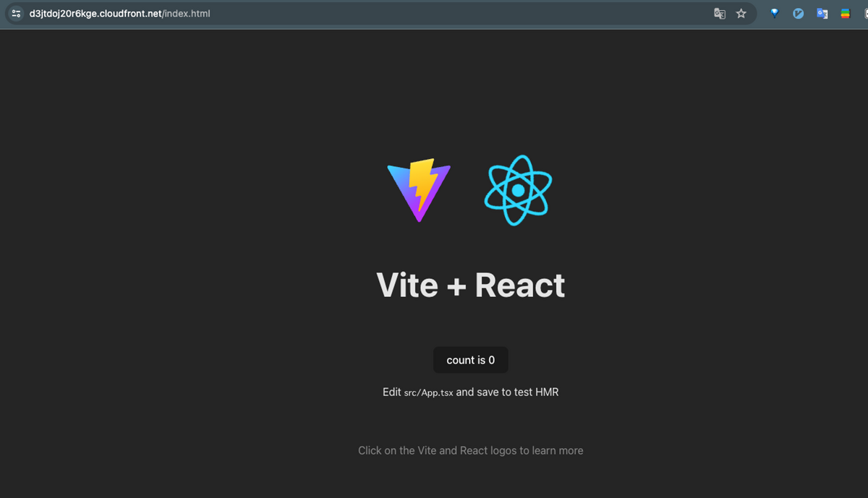The width and height of the screenshot is (868, 498).
Task: Open the Google Translate extension icon
Action: point(822,13)
